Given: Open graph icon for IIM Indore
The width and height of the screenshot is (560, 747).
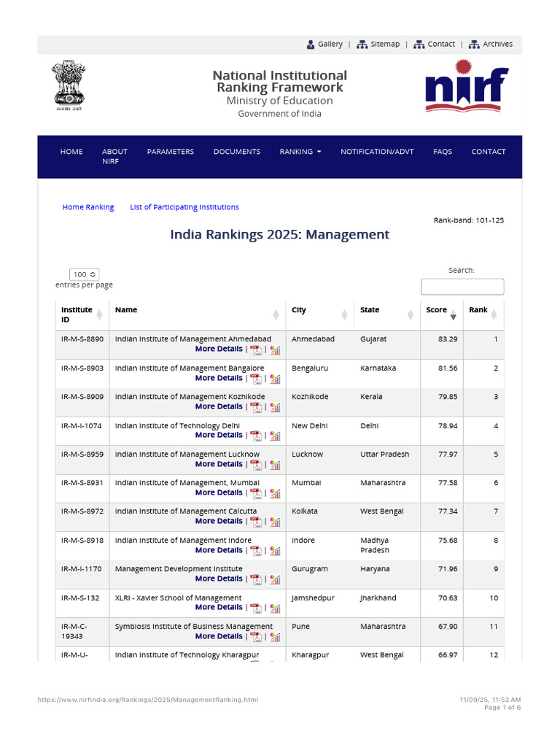Looking at the screenshot, I should (275, 551).
